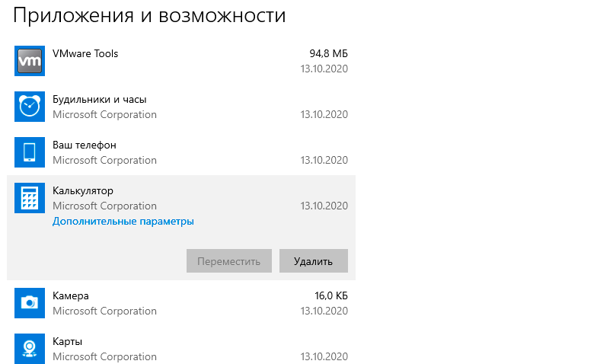Click the 94,8 МБ size of VMware Tools
This screenshot has height=364, width=613.
[328, 54]
